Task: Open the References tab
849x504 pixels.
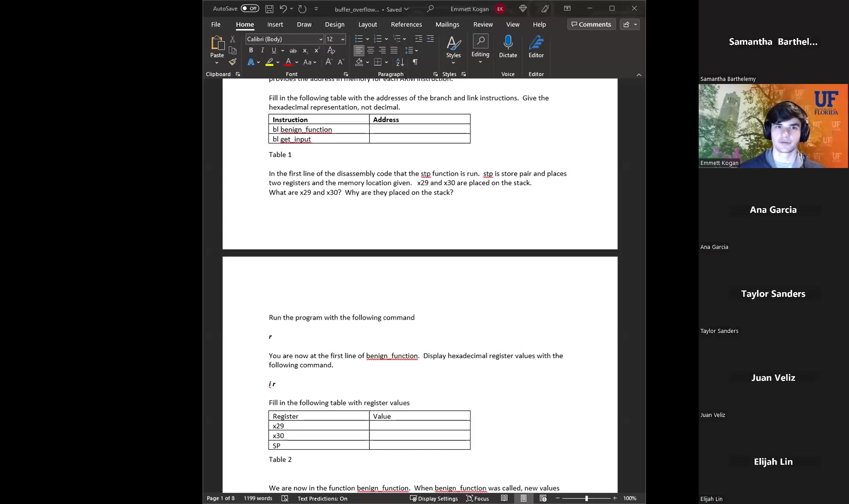Action: click(406, 24)
